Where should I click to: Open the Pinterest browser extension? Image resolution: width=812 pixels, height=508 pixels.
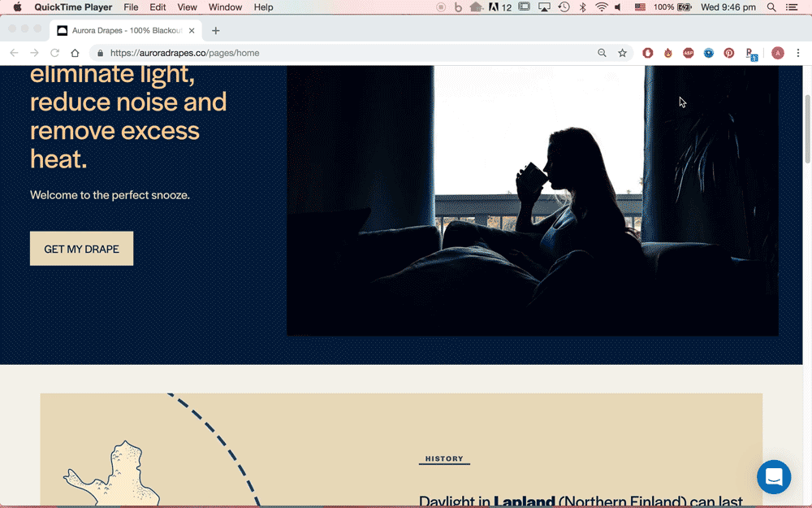[x=728, y=52]
